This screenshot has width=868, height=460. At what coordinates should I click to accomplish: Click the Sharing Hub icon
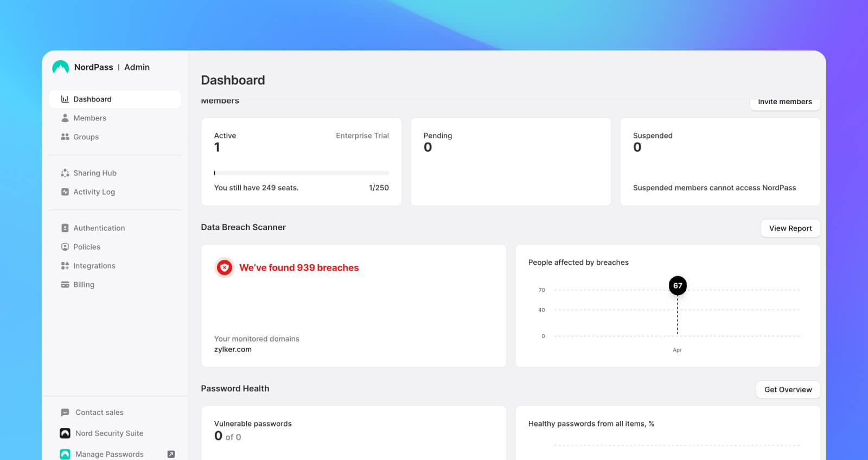65,173
